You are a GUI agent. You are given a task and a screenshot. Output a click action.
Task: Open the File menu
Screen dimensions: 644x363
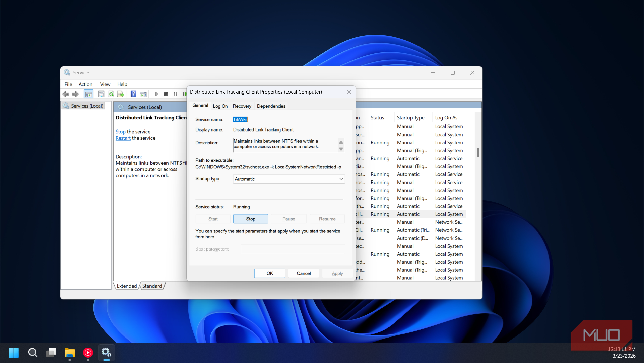coord(68,84)
